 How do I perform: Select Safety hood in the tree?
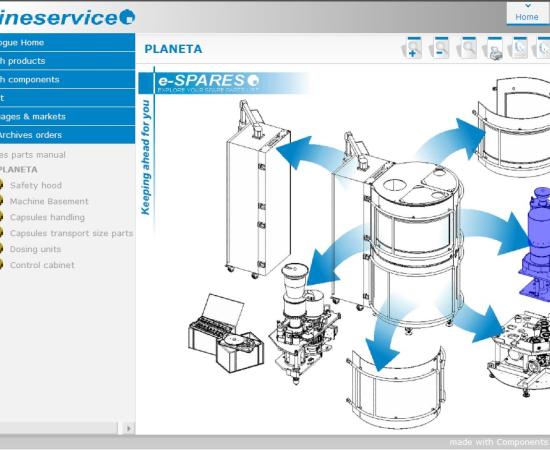click(x=36, y=185)
